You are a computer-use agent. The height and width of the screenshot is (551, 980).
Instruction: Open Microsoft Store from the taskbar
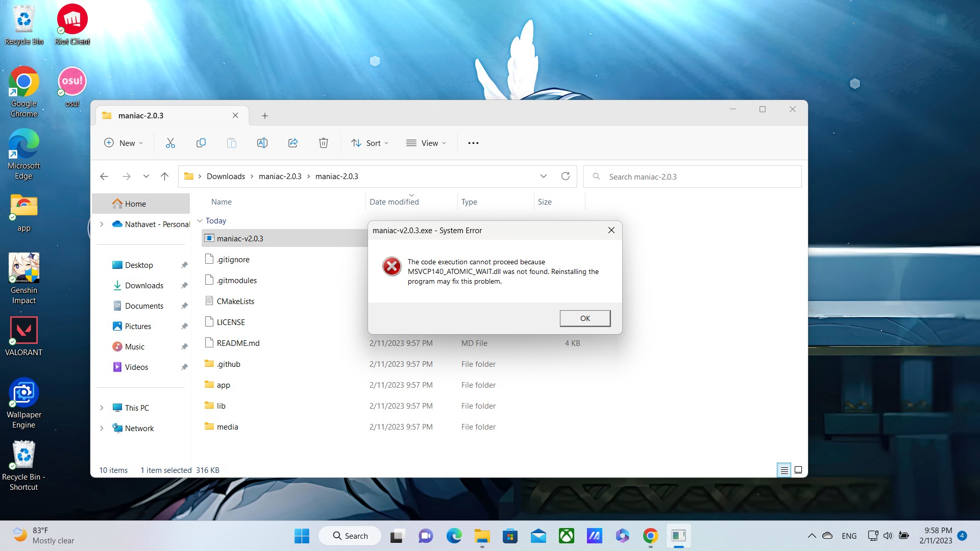(510, 536)
